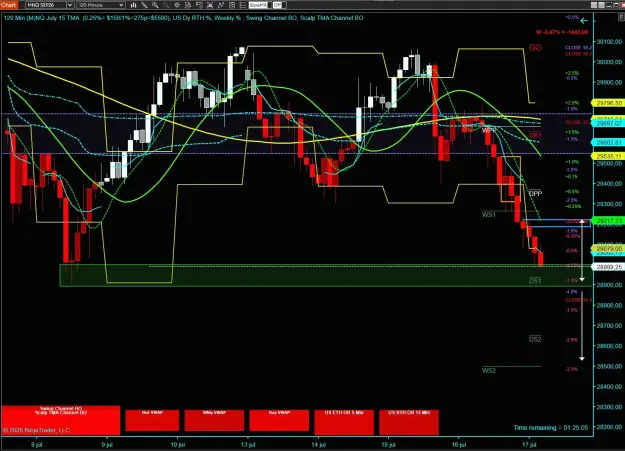Open the 'F' button at chart corner
This screenshot has height=451, width=625.
point(621,17)
